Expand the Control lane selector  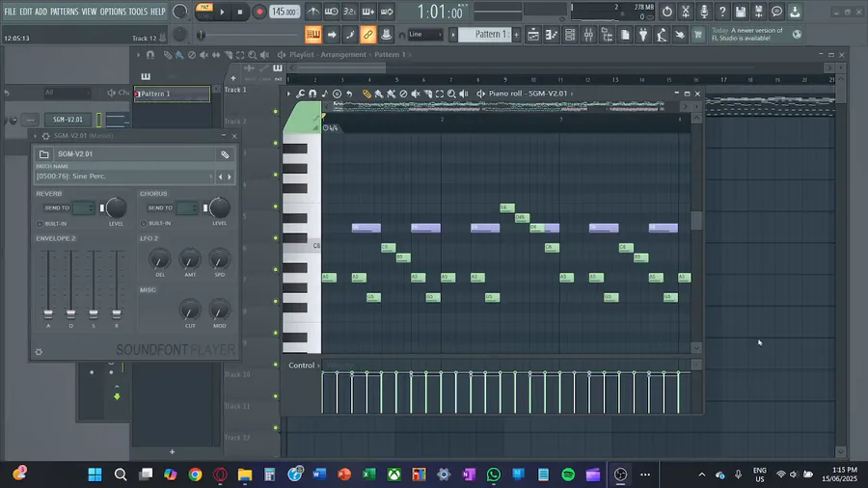[x=304, y=366]
